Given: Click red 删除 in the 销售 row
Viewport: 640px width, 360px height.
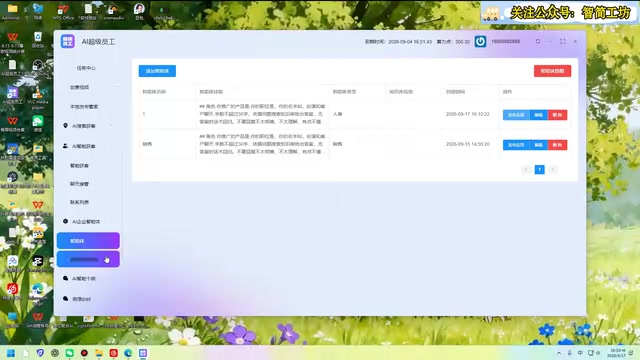Looking at the screenshot, I should (x=557, y=145).
